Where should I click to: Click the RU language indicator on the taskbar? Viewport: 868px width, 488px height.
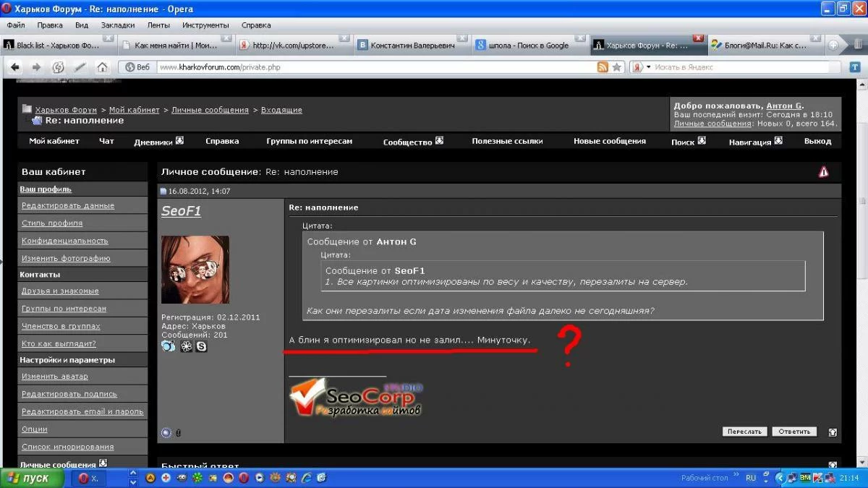click(751, 478)
